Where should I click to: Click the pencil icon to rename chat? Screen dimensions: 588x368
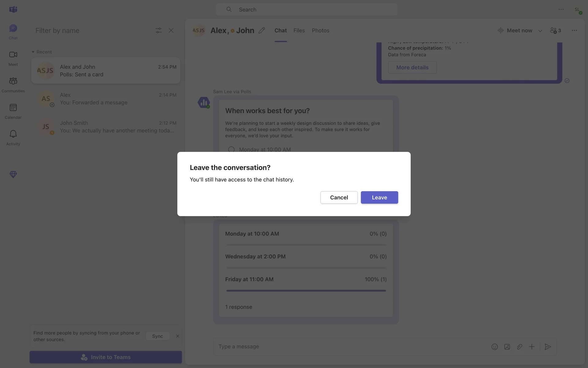262,30
